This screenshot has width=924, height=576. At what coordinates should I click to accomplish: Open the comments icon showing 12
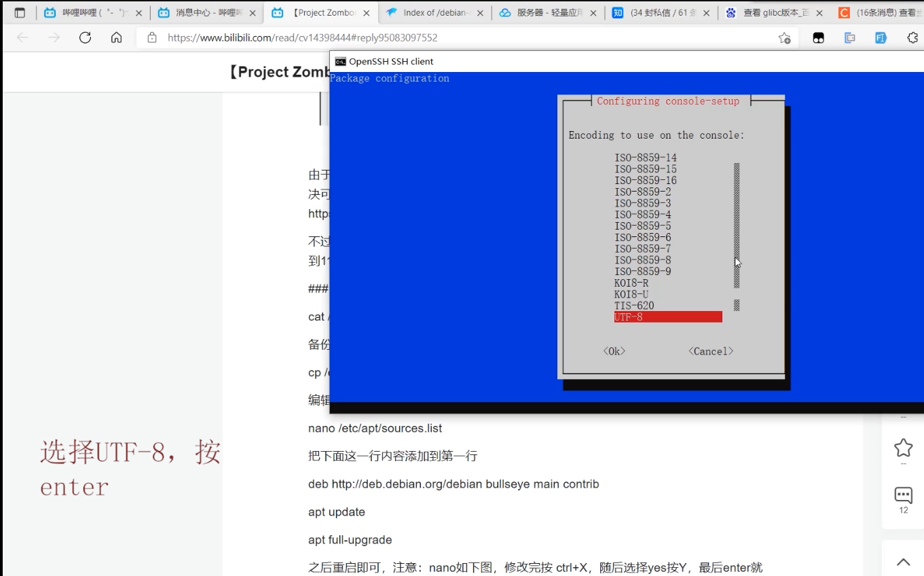[903, 495]
